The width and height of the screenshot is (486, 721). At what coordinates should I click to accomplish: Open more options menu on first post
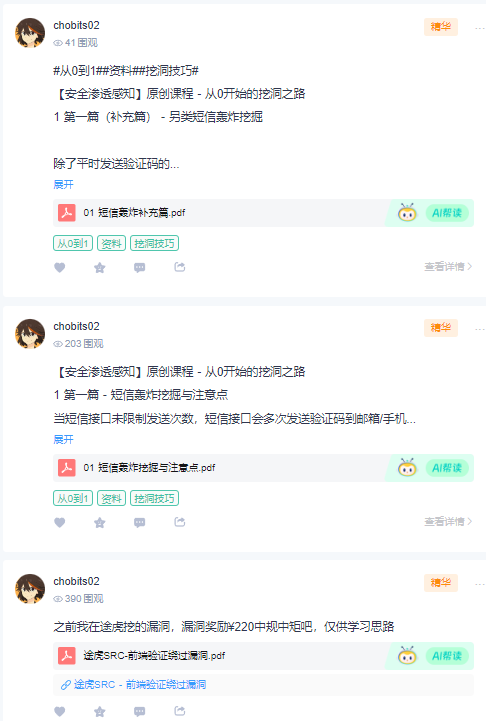point(480,29)
